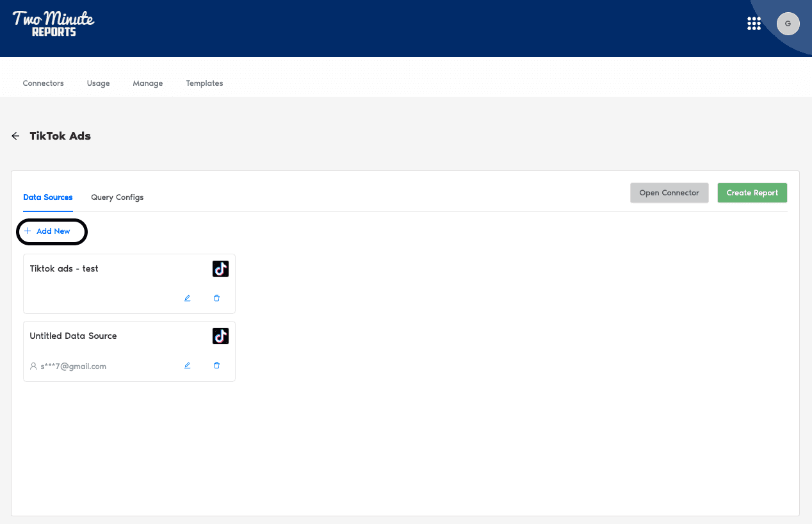
Task: Click TikTok logo on Tiktok ads - test card
Action: [220, 269]
